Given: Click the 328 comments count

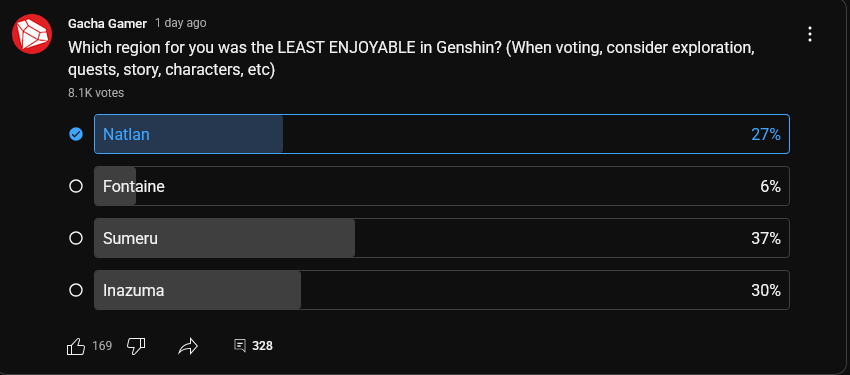Looking at the screenshot, I should (262, 346).
